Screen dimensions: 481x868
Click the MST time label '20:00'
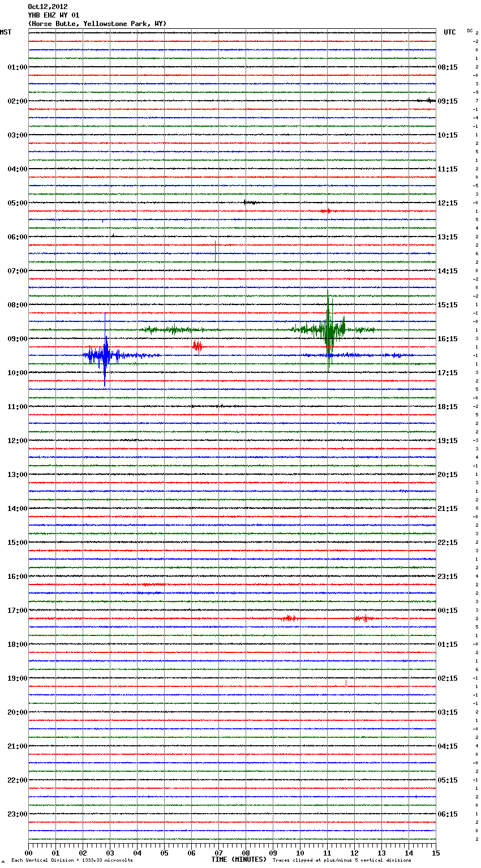(x=18, y=712)
